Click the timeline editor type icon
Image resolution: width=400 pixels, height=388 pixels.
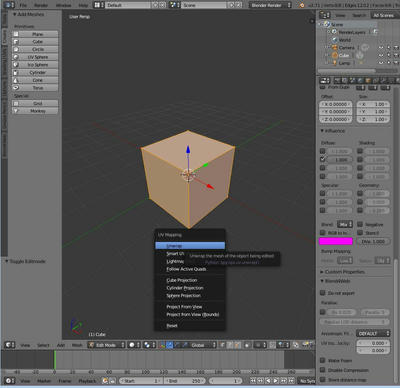10,380
